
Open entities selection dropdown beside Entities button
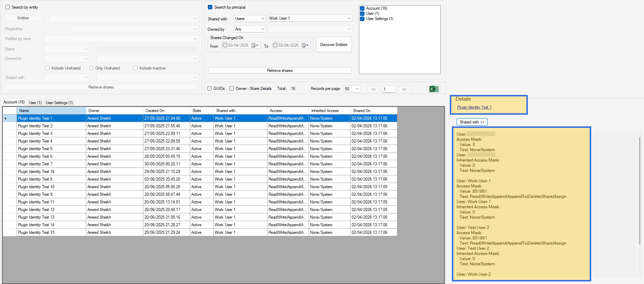pos(123,18)
